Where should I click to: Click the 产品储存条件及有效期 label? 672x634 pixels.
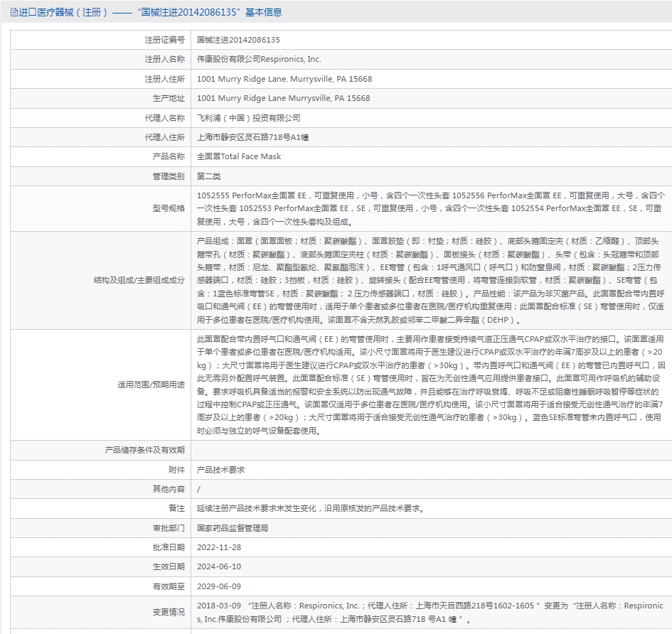[x=145, y=450]
